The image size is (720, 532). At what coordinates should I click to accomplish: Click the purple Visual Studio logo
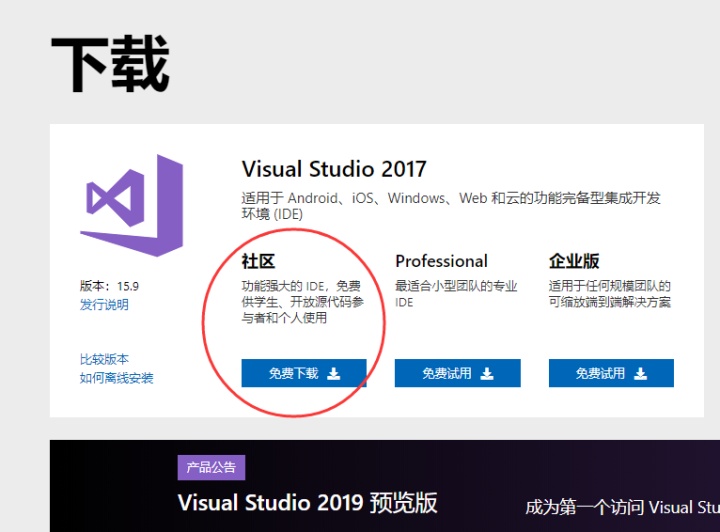tap(132, 205)
